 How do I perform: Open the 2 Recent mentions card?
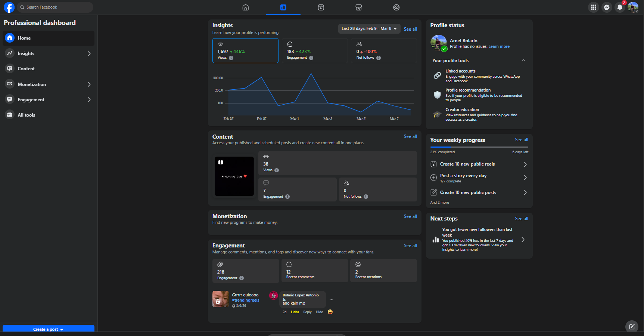383,271
